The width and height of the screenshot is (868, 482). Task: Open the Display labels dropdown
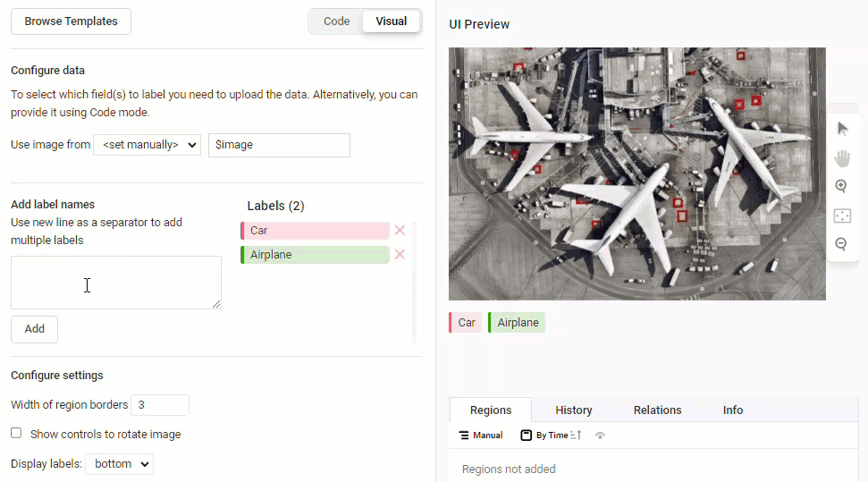(119, 464)
